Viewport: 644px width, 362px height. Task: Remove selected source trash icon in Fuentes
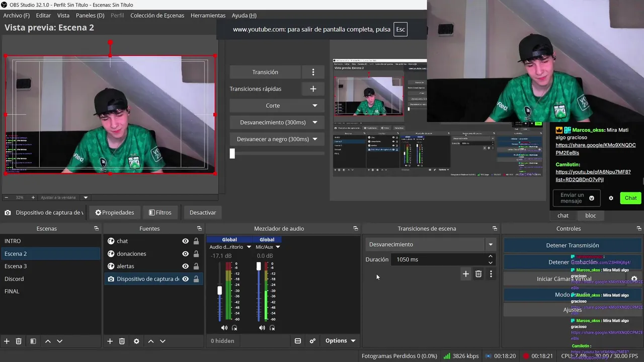(122, 341)
